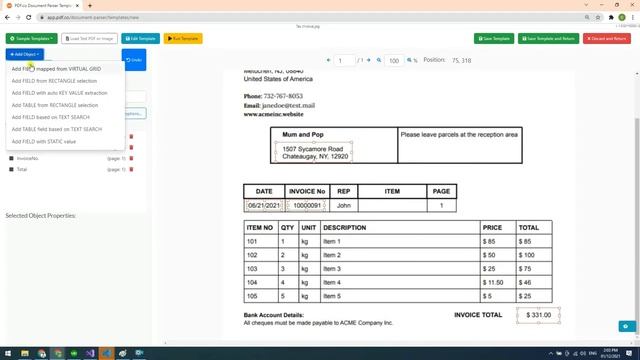Click the Load Test PDF or Image button
The height and width of the screenshot is (360, 640).
(89, 38)
